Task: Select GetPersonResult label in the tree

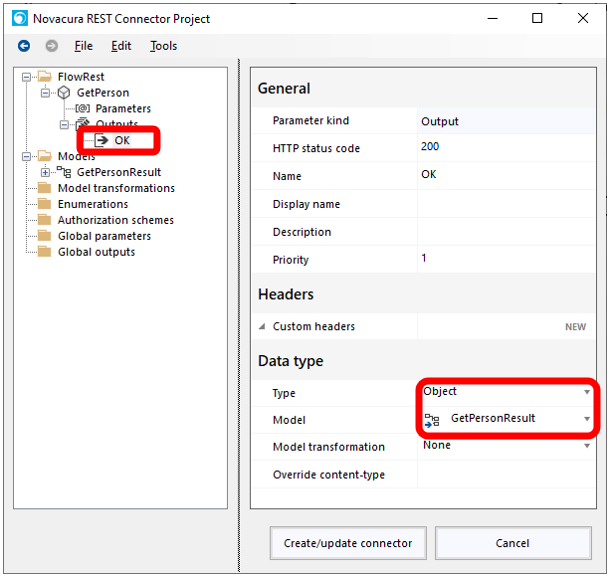Action: pos(119,172)
